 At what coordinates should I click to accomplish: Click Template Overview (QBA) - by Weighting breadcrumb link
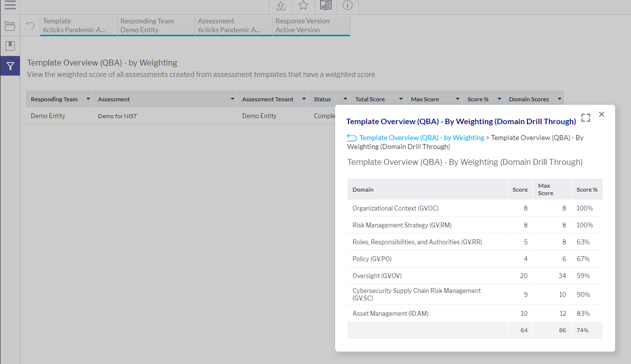click(x=422, y=138)
